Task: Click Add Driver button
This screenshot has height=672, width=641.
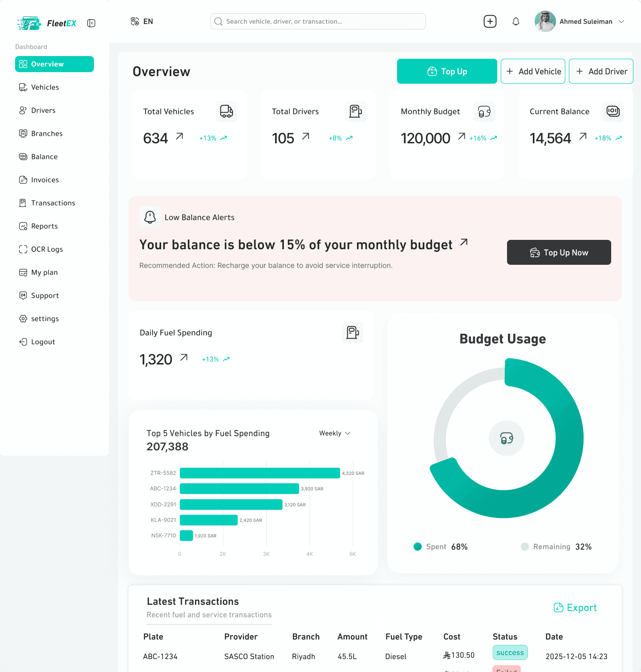Action: [x=601, y=71]
